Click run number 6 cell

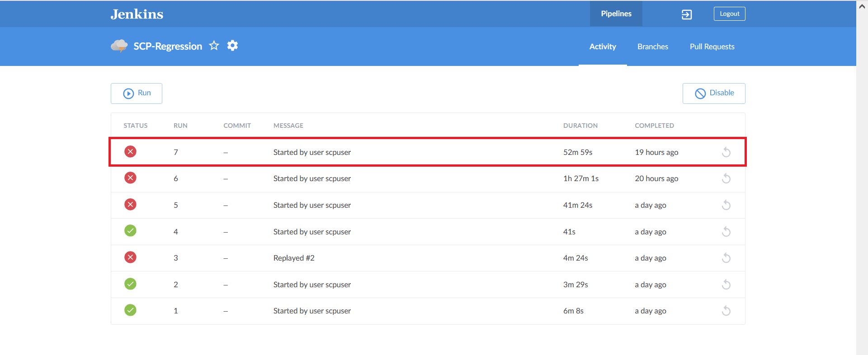coord(176,178)
